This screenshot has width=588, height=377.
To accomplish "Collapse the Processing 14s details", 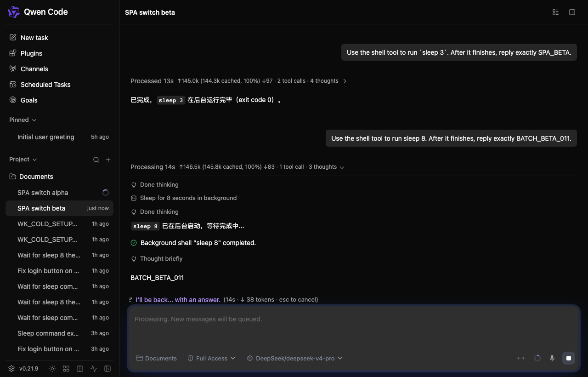I will click(237, 167).
